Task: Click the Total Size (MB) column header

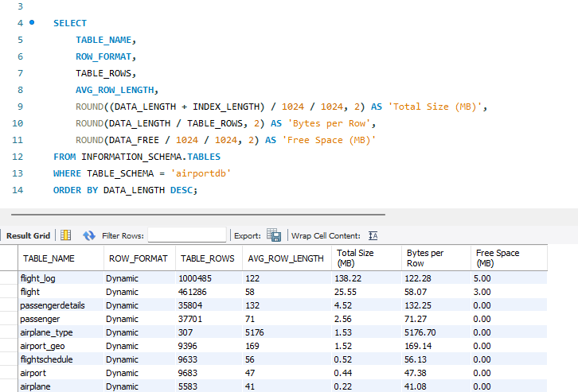Action: pos(354,258)
